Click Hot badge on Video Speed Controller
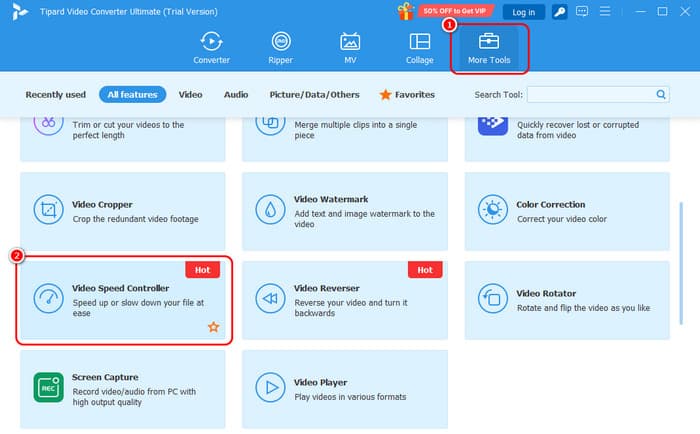 click(x=202, y=270)
